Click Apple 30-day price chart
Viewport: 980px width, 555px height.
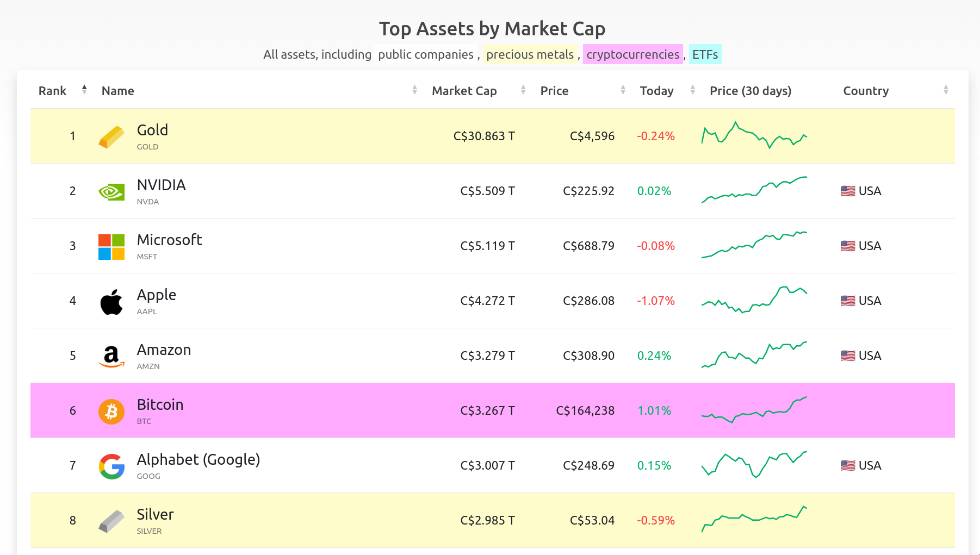click(754, 300)
